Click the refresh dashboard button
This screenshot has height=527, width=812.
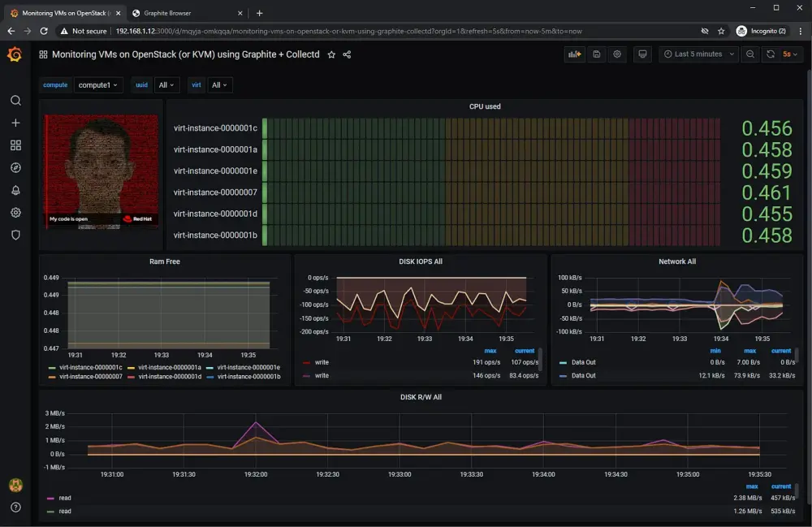tap(770, 54)
